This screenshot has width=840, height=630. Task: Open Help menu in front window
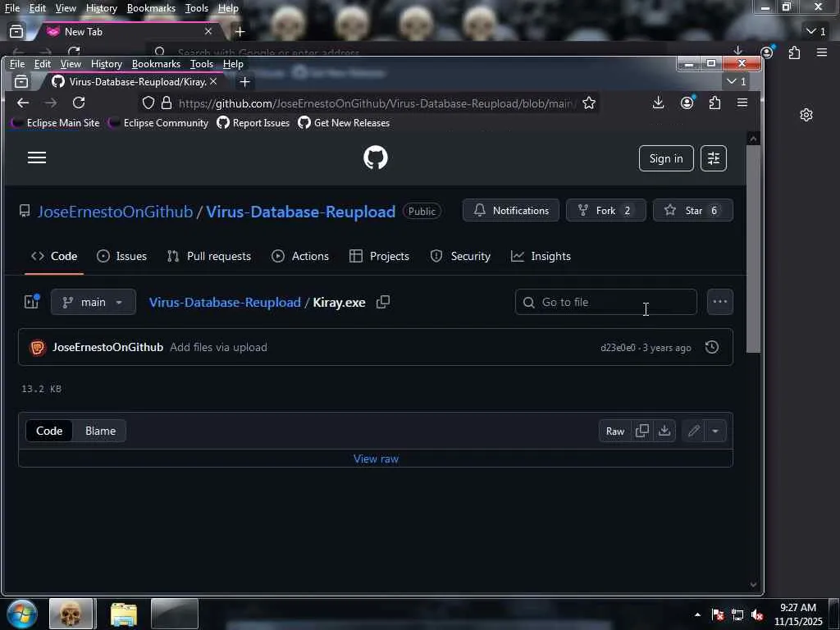pos(233,64)
